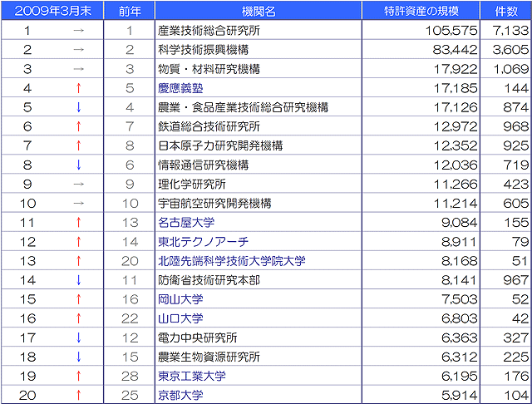This screenshot has width=532, height=404.
Task: Open the 名古屋大学 link
Action: [x=185, y=223]
